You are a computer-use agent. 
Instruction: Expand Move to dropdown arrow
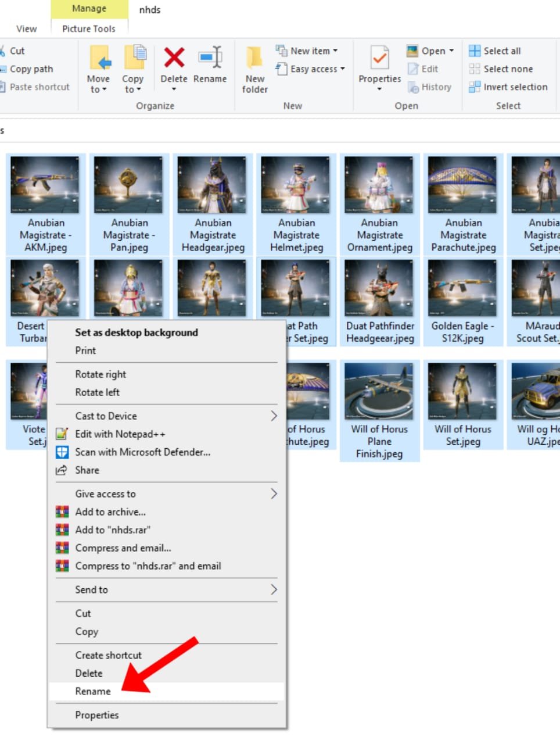pos(105,90)
